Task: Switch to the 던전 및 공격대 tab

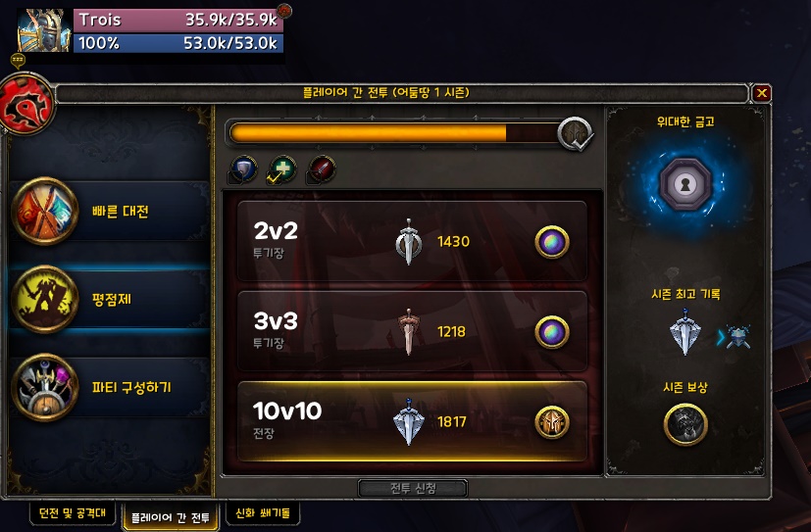Action: (73, 512)
